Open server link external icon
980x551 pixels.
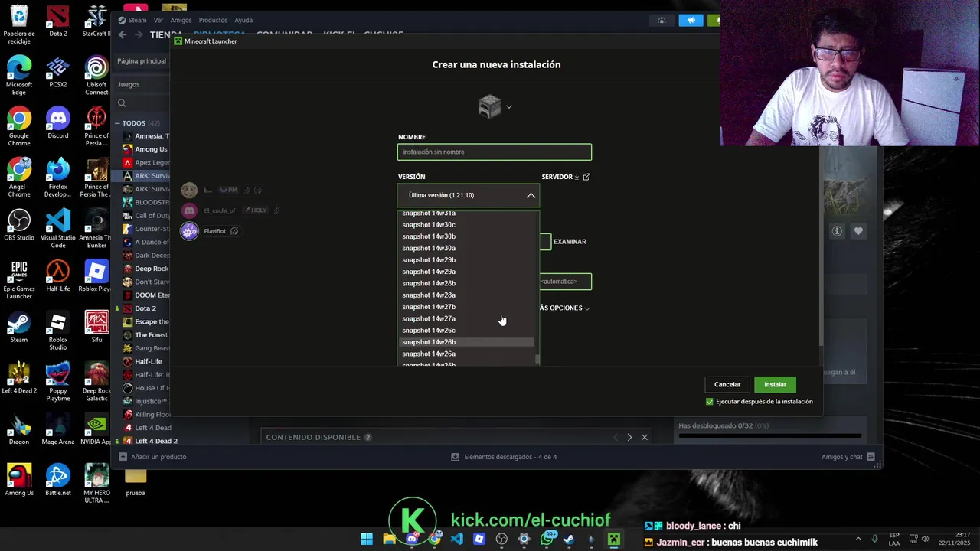click(x=586, y=177)
